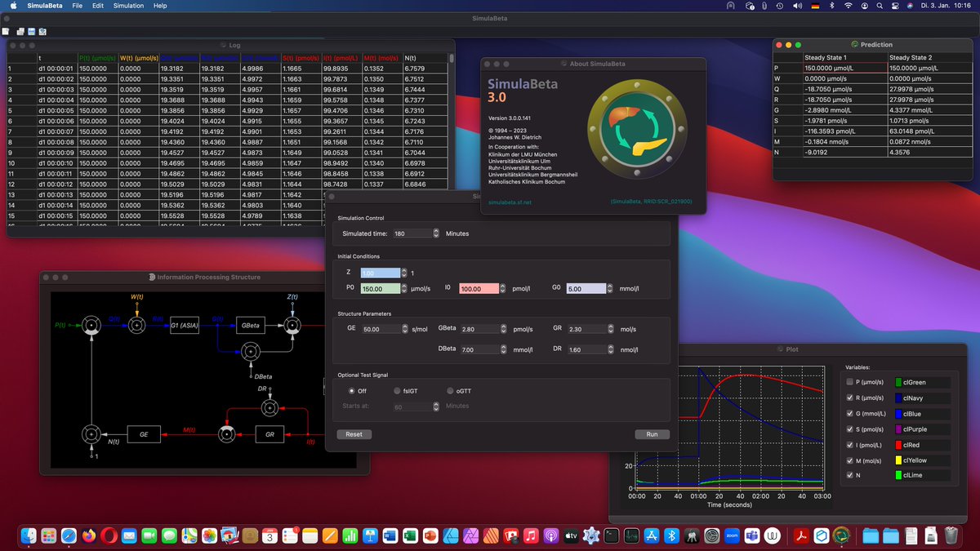The width and height of the screenshot is (980, 551).
Task: Open Mail from the Dock
Action: point(129,535)
